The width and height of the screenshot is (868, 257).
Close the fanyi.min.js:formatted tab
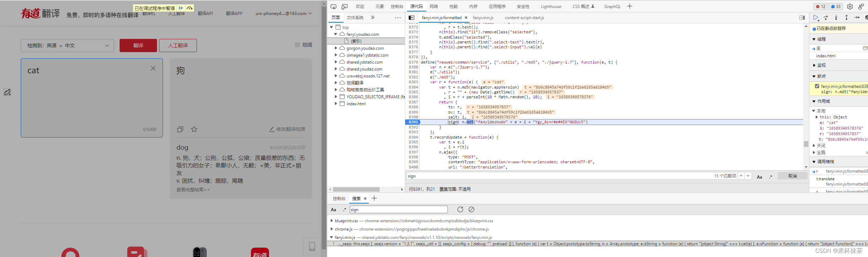click(466, 18)
